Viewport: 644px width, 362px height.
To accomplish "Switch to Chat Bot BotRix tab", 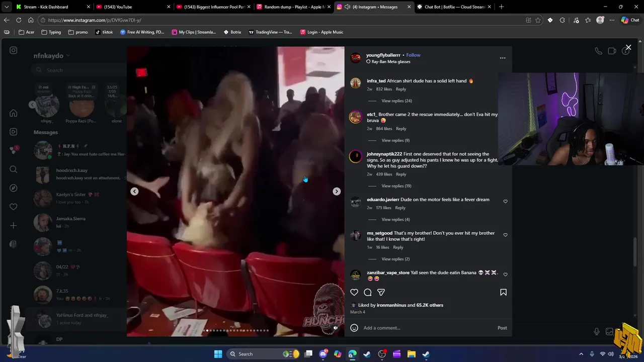I will 454,7.
